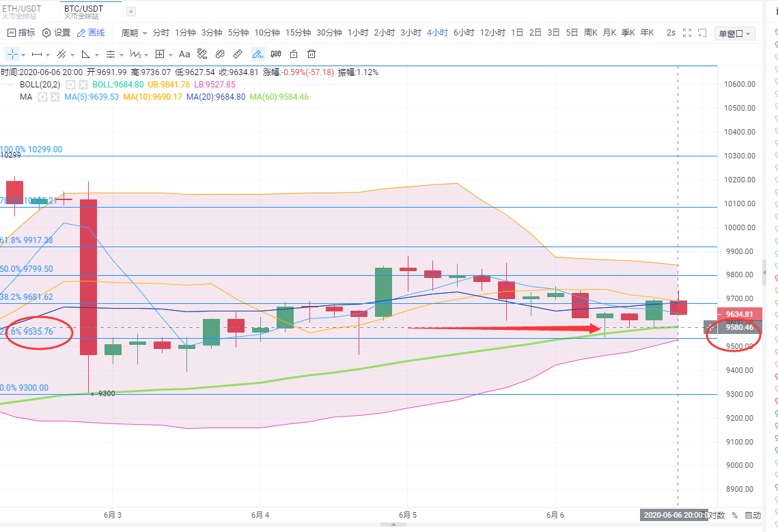
Task: Select the crosshair cursor tool
Action: click(12, 54)
